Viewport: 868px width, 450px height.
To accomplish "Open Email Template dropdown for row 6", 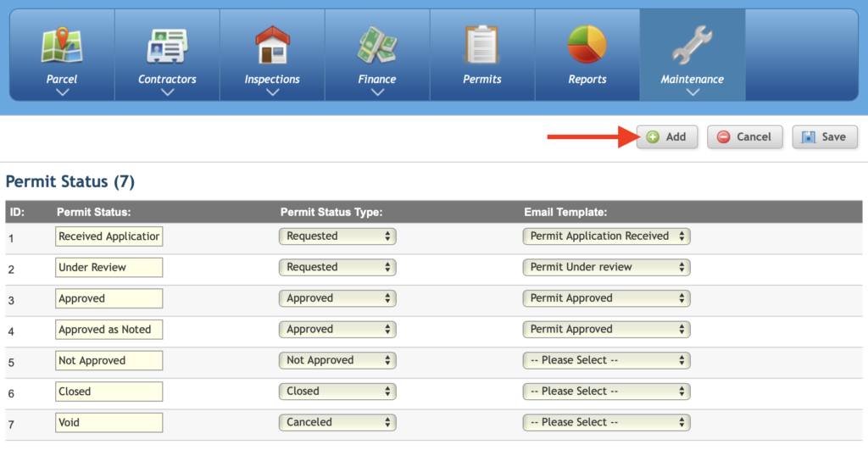I will (606, 392).
